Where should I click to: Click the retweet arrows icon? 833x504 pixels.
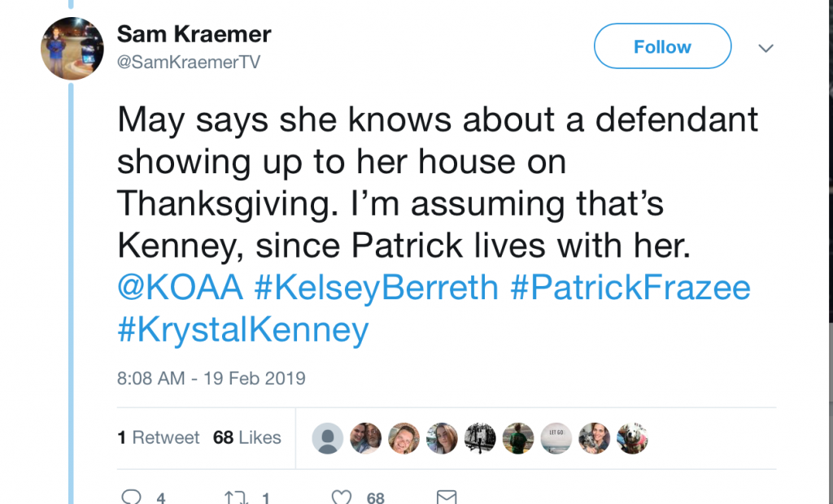[234, 497]
